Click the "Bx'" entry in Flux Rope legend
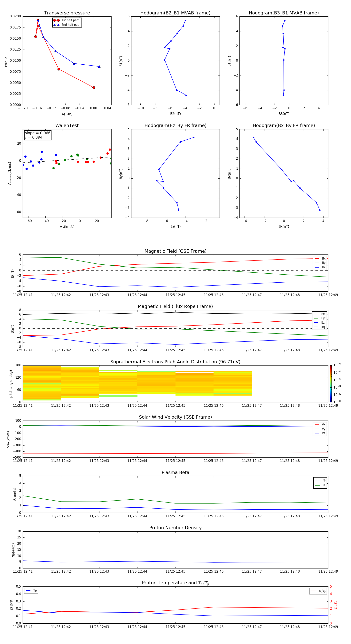The height and width of the screenshot is (644, 351). coord(320,314)
